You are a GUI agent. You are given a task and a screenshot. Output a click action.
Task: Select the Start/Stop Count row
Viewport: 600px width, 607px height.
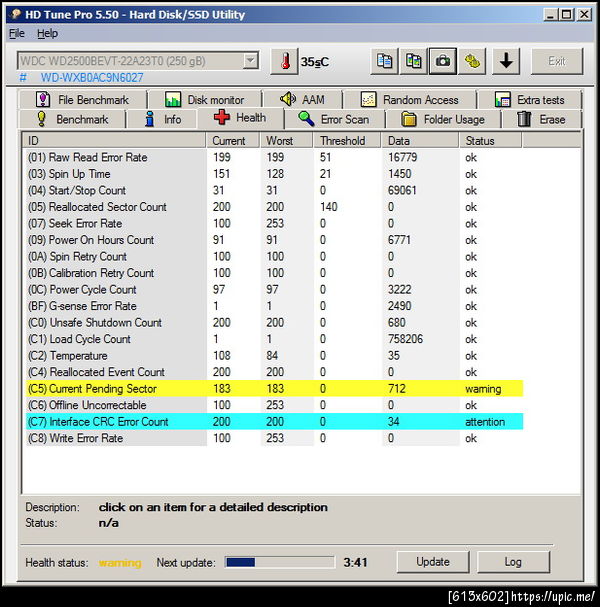274,190
